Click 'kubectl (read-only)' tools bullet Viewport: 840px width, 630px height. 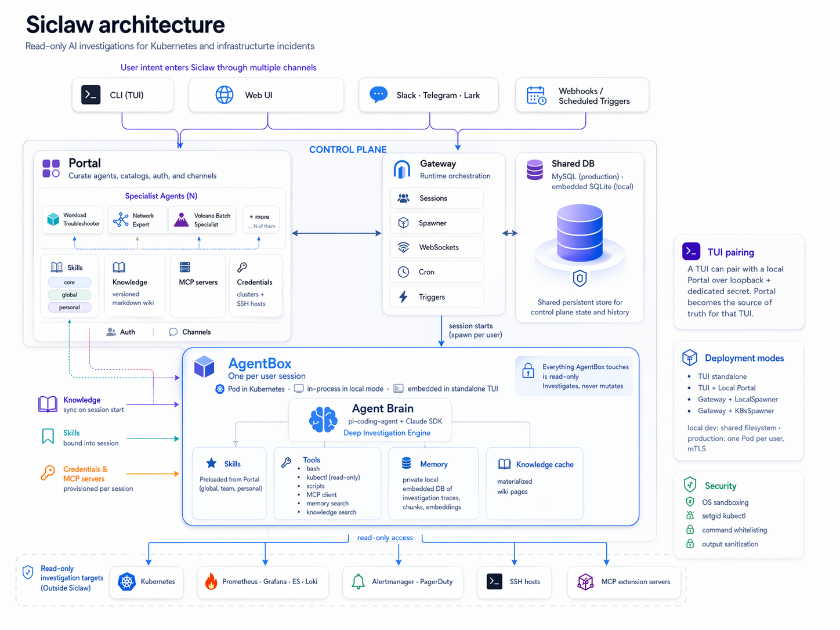(x=333, y=477)
